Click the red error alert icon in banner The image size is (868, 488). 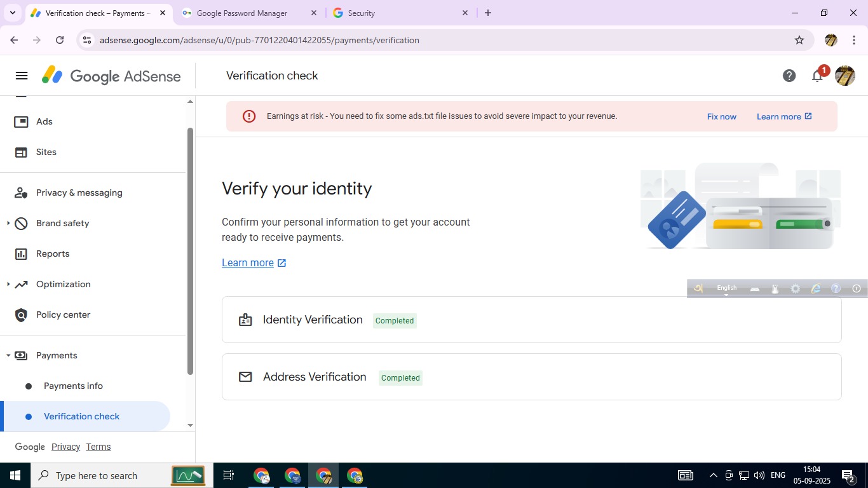(249, 116)
